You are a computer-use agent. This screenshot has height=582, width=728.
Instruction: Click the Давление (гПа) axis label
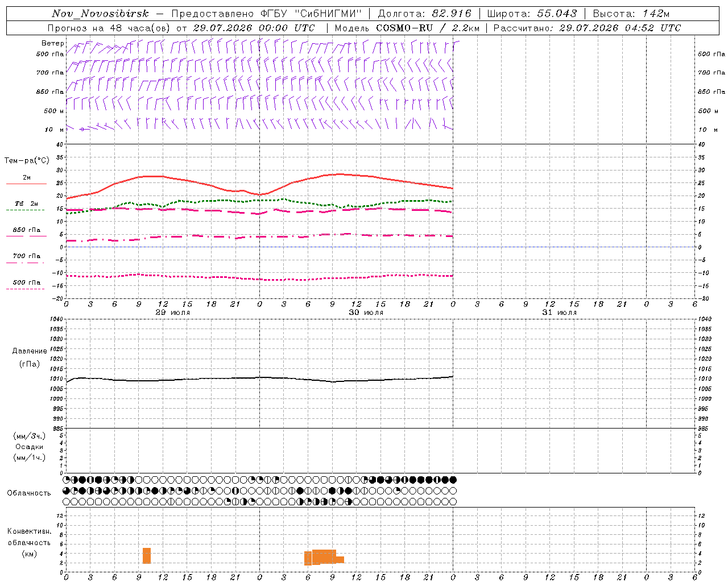(x=30, y=357)
